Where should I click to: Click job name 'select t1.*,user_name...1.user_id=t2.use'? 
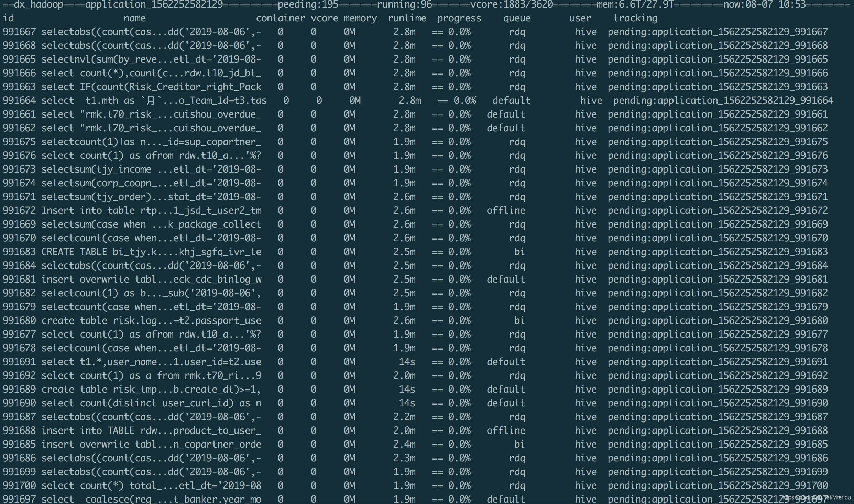coord(151,362)
